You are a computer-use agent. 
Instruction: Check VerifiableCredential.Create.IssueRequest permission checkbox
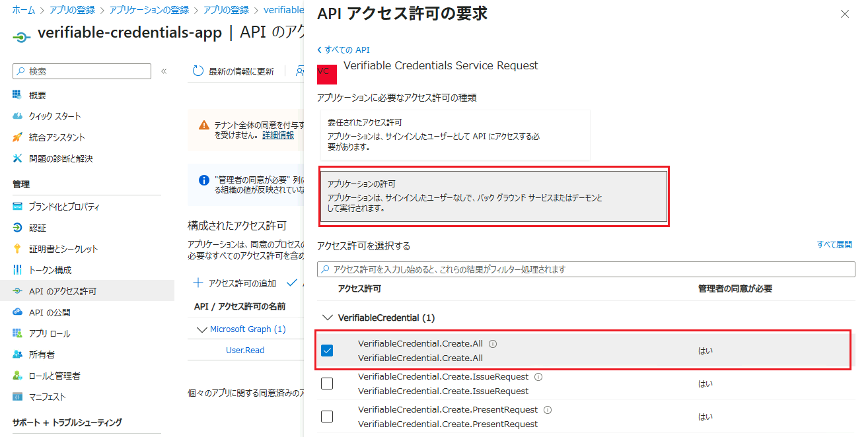click(x=327, y=384)
